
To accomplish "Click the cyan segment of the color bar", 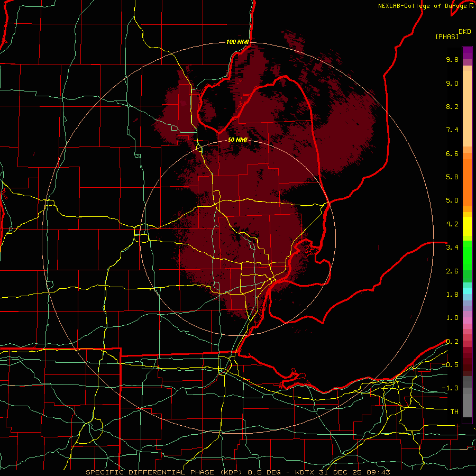I will [x=467, y=291].
